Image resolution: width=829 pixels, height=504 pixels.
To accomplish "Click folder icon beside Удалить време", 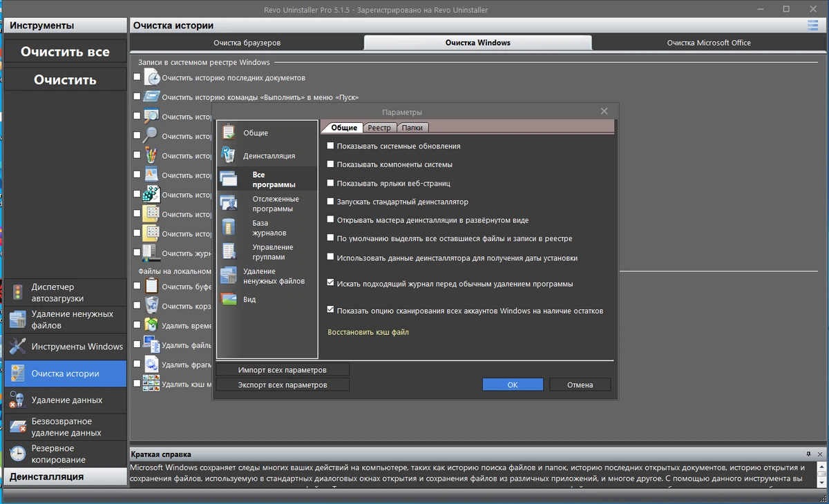I will 151,324.
